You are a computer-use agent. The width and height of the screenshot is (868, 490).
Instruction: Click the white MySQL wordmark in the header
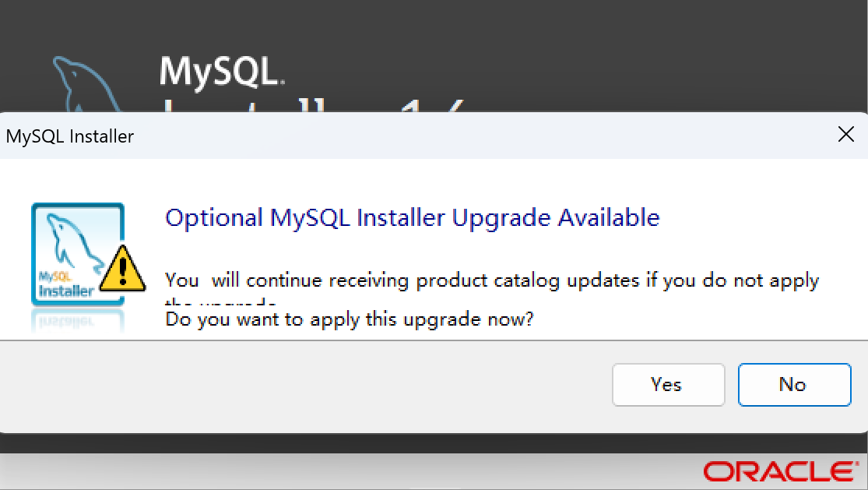(221, 72)
